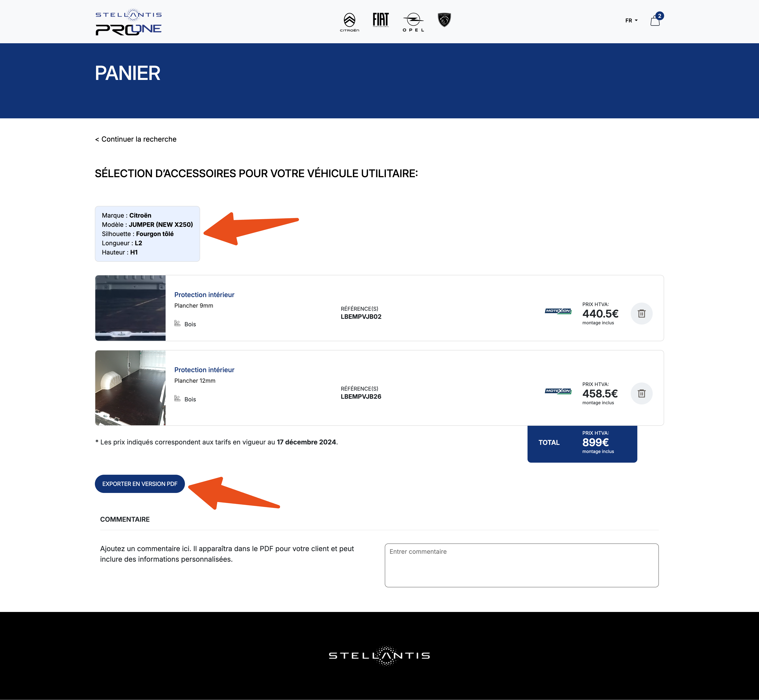Go back via Continuer la recherche
Viewport: 759px width, 700px height.
tap(136, 139)
